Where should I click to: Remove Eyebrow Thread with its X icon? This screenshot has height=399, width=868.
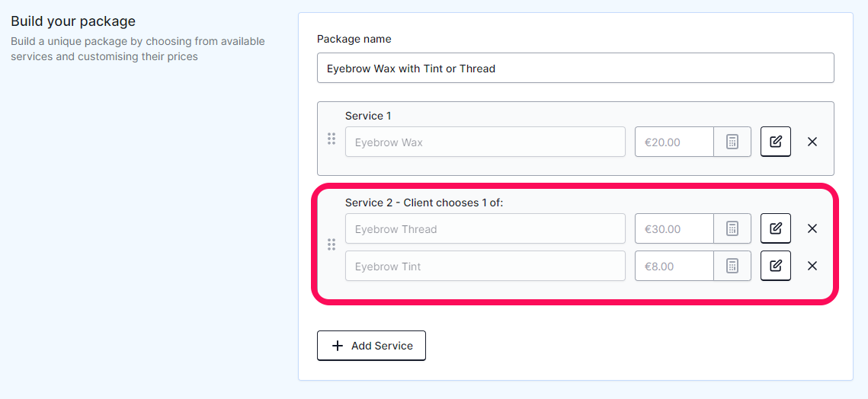(812, 228)
